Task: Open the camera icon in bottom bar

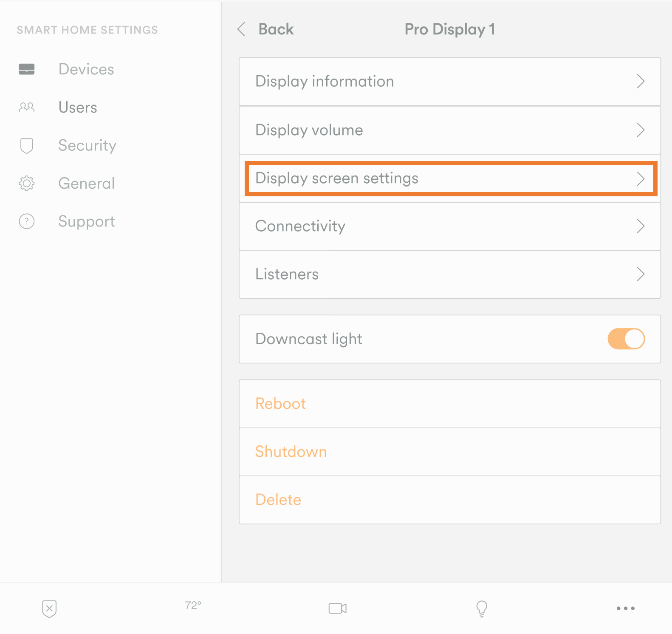Action: [x=338, y=609]
